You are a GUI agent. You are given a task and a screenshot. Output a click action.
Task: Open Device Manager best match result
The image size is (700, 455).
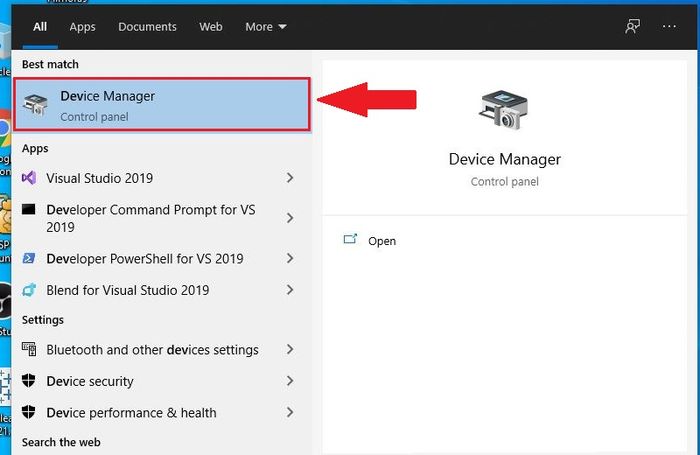pyautogui.click(x=162, y=104)
